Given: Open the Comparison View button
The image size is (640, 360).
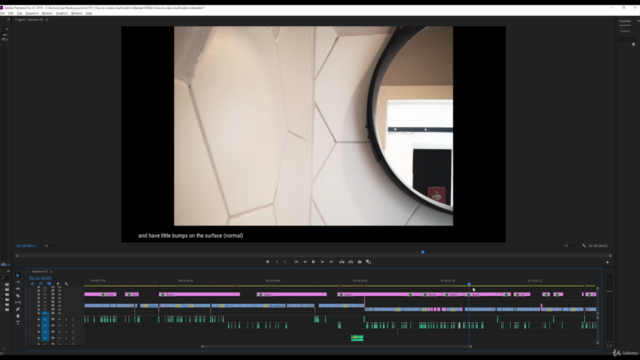Looking at the screenshot, I should (x=369, y=262).
